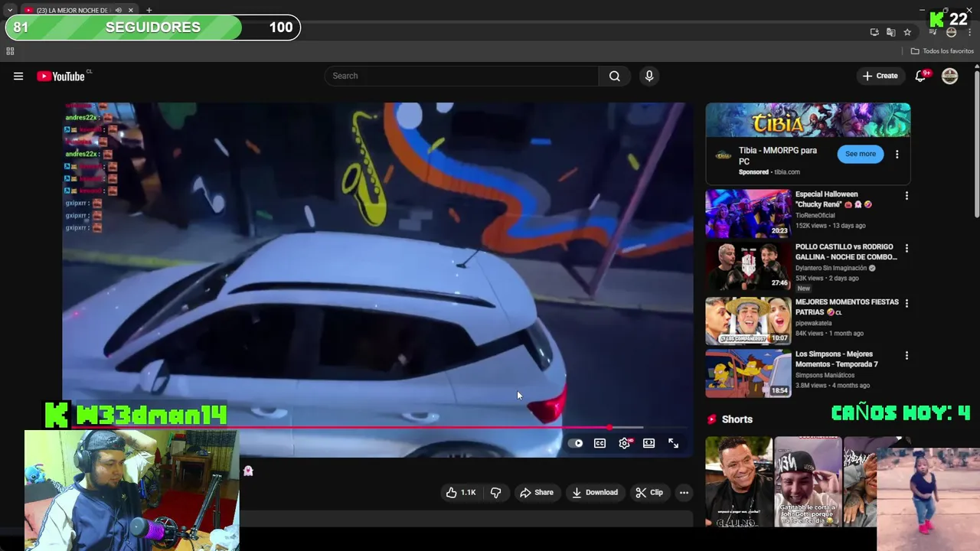Open menu for MEJORES MOMENTOS FIESTAS PATRIAS
The image size is (980, 551).
tap(906, 303)
